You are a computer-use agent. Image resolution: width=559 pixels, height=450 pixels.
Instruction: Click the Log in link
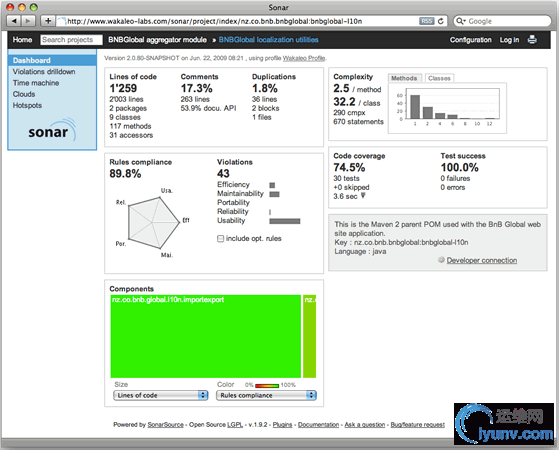509,40
